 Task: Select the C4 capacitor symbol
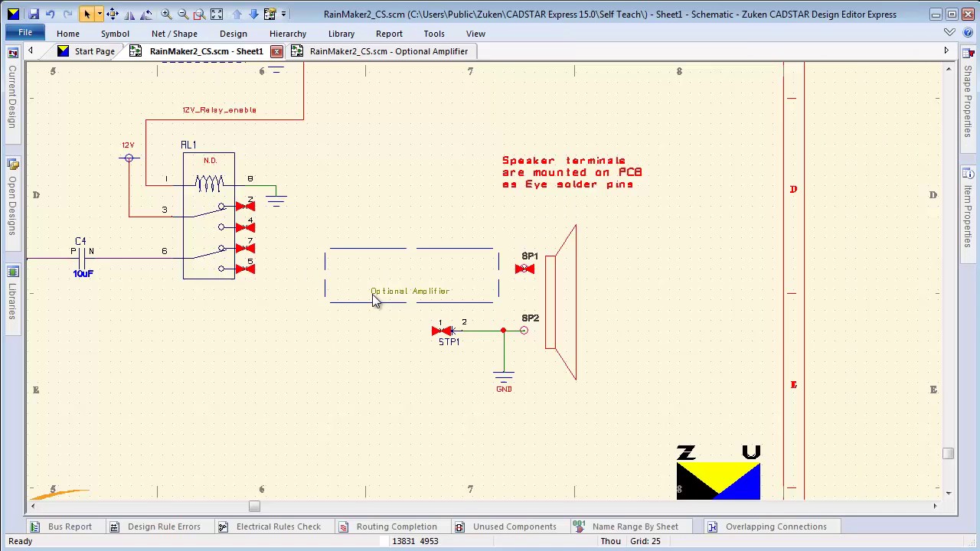82,257
